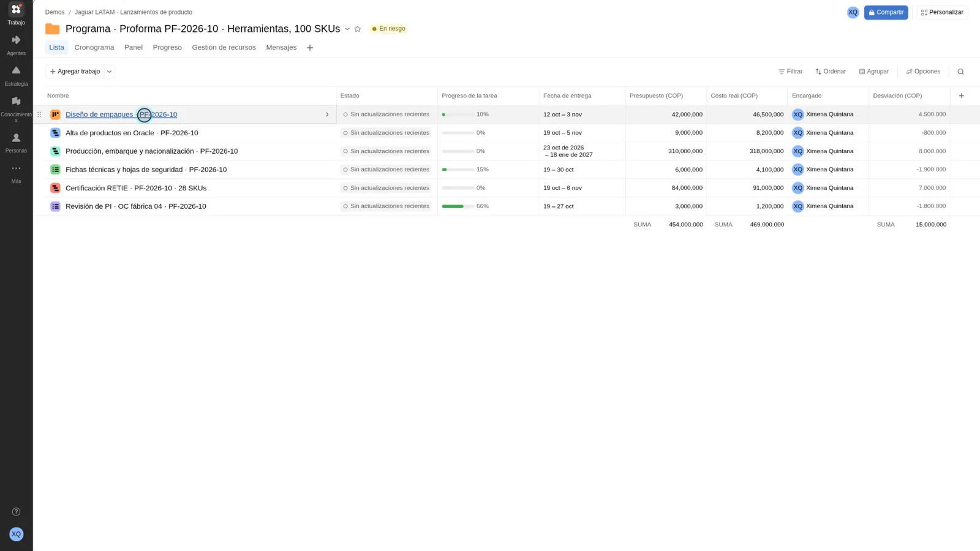Open the Gestión de recursos tab

coord(224,48)
